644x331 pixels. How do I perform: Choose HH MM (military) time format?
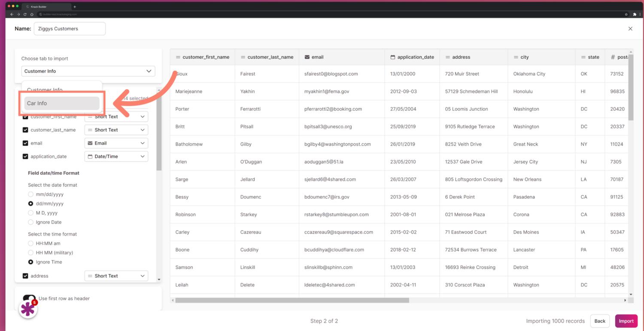tap(30, 253)
